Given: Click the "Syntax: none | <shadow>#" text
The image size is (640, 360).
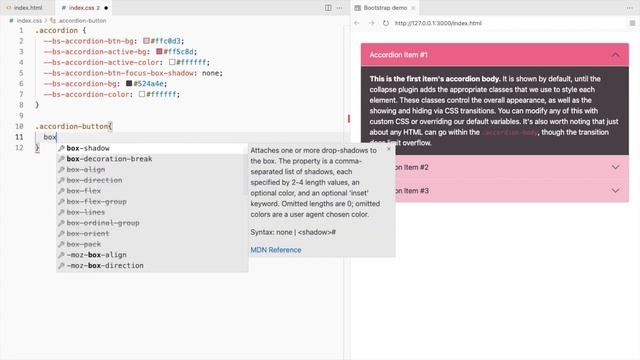Looking at the screenshot, I should [293, 232].
